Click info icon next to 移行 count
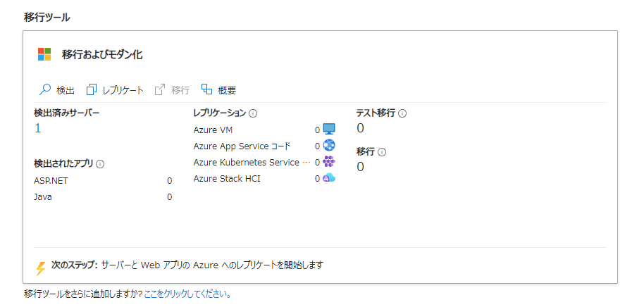Viewport: 644px width, 307px height. coord(382,152)
